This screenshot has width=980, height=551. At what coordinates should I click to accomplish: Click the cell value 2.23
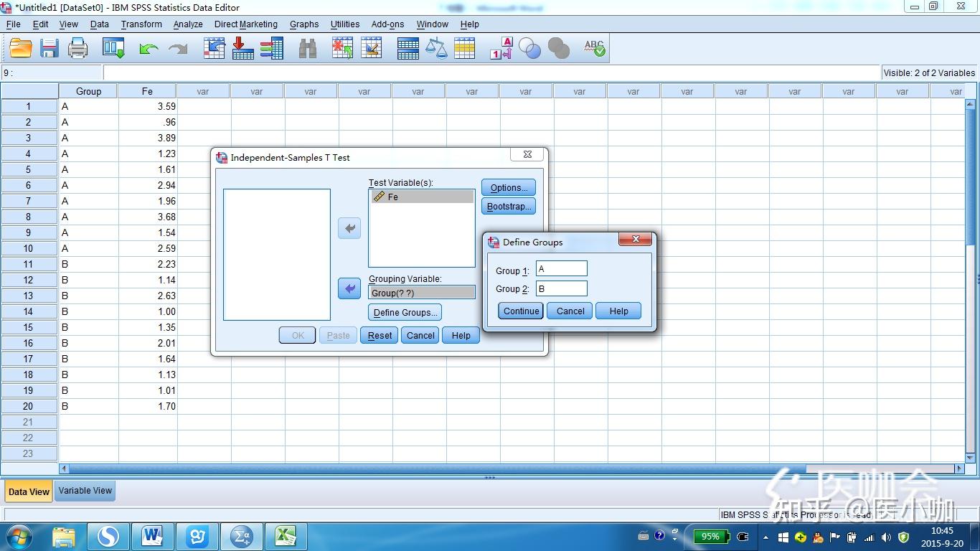pyautogui.click(x=148, y=264)
